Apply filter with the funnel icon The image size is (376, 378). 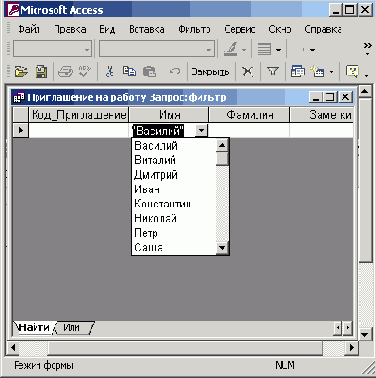(x=273, y=71)
